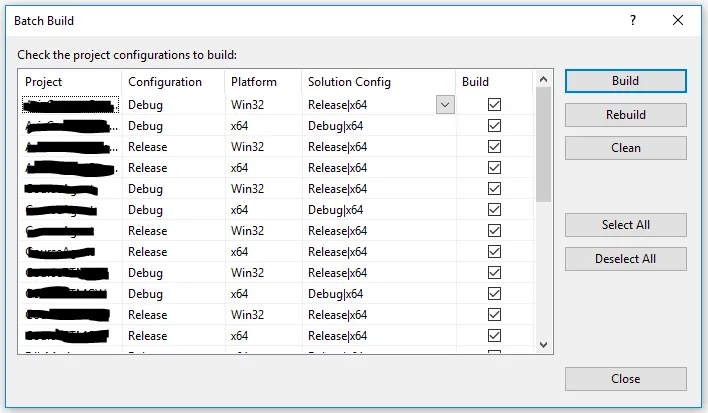Toggle Build checkbox in second row Debug x64
This screenshot has width=708, height=413.
[x=494, y=126]
